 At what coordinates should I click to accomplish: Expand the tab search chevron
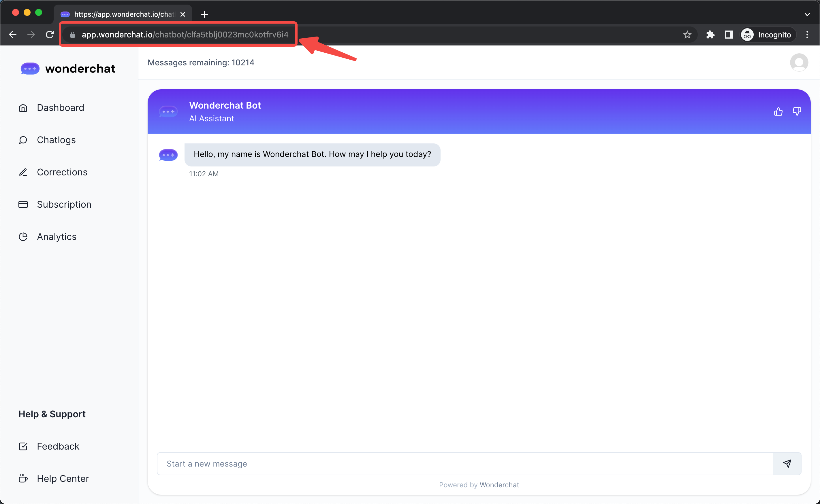click(807, 14)
